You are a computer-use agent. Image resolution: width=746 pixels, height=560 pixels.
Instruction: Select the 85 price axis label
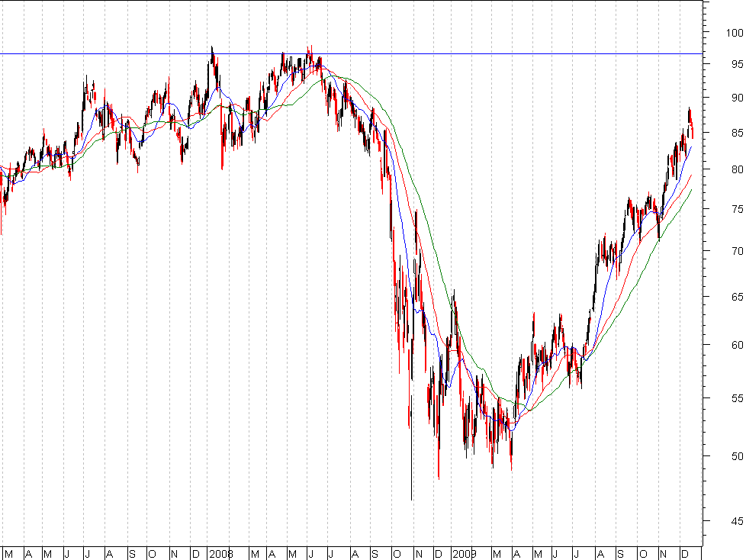(737, 133)
